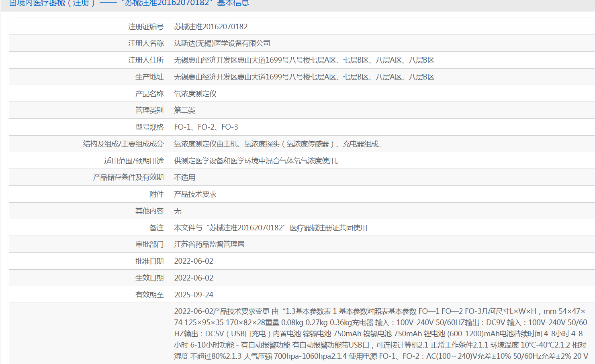Select the address value in the 注册人住所 row
The image size is (595, 364).
click(304, 60)
